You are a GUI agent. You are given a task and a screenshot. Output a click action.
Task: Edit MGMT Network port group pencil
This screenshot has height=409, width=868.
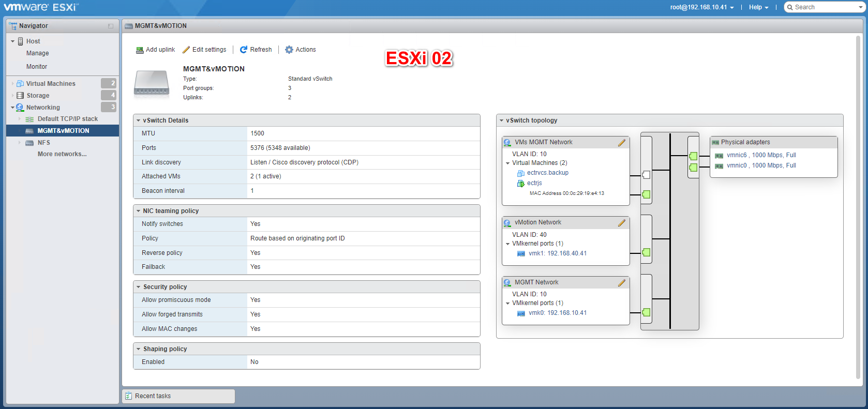click(x=622, y=283)
